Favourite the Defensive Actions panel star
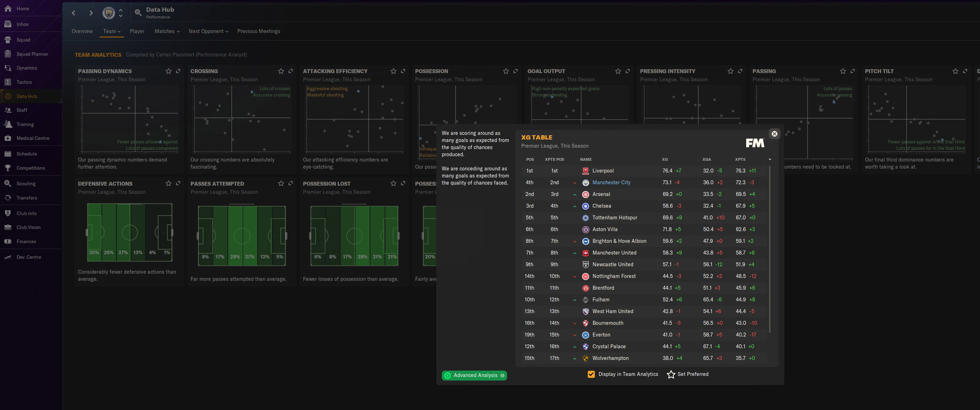 [x=168, y=183]
